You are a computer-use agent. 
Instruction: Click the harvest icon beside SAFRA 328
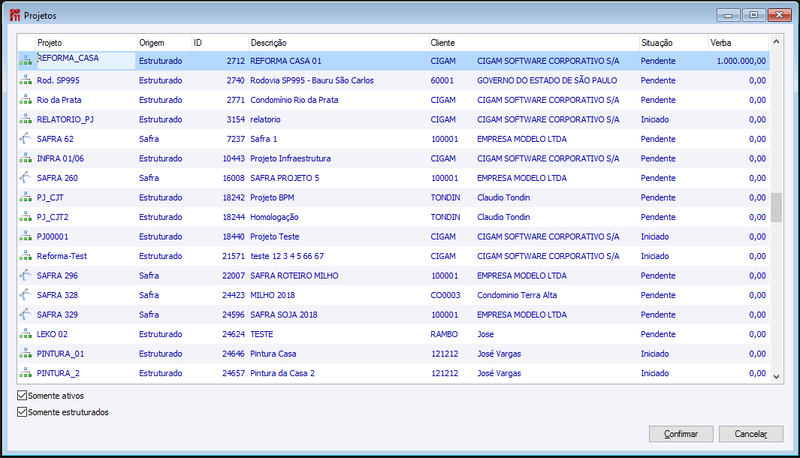click(x=26, y=295)
